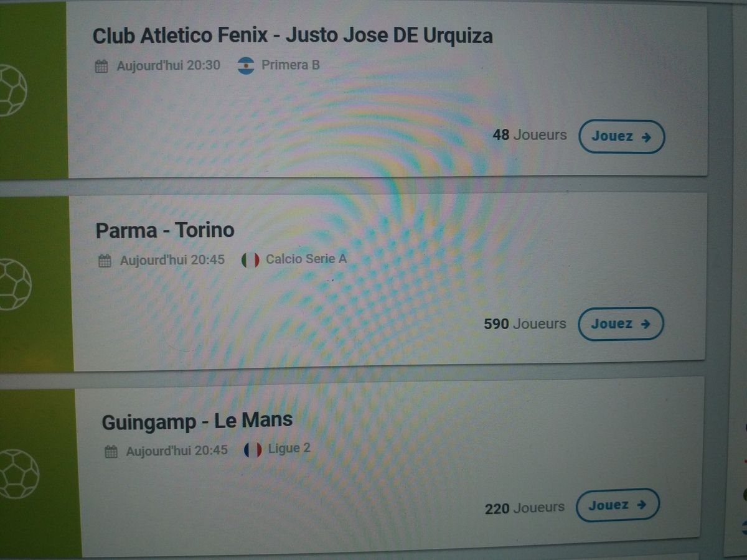The image size is (747, 560).
Task: Click the Jouez button for Club Atletico Fenix match
Action: point(621,136)
